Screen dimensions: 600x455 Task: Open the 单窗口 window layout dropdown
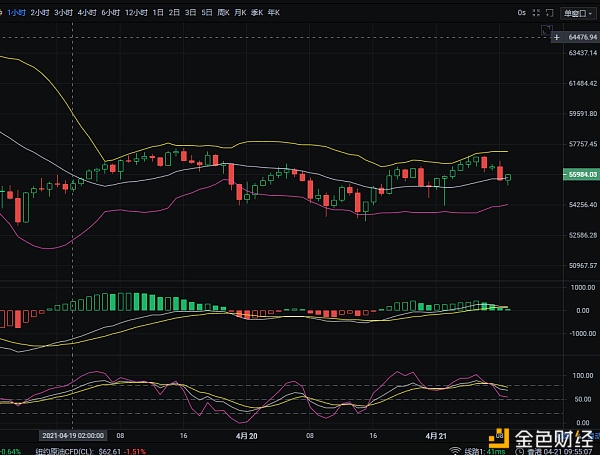[x=578, y=13]
